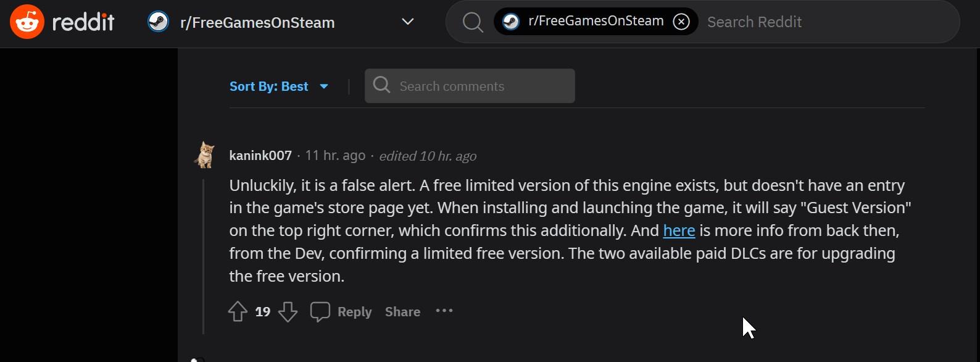The width and height of the screenshot is (980, 362).
Task: Click the Search Reddit input field
Action: pos(827,22)
